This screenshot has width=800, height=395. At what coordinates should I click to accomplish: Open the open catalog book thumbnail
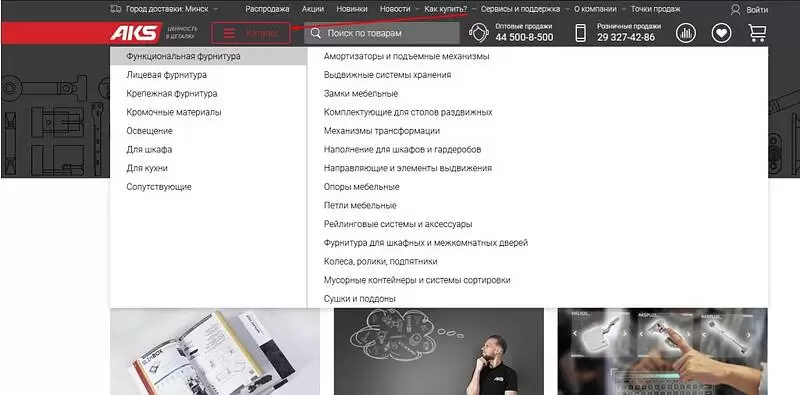coord(215,352)
